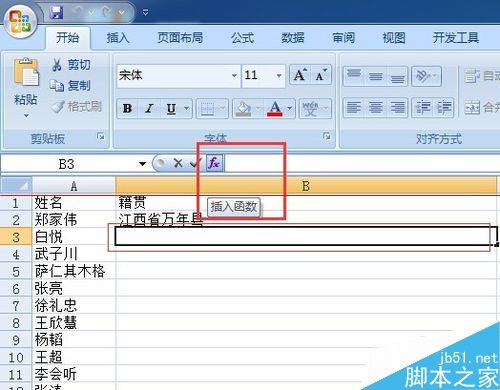Apply fill color bucket
Viewport: 500px width, 390px height.
pos(243,108)
